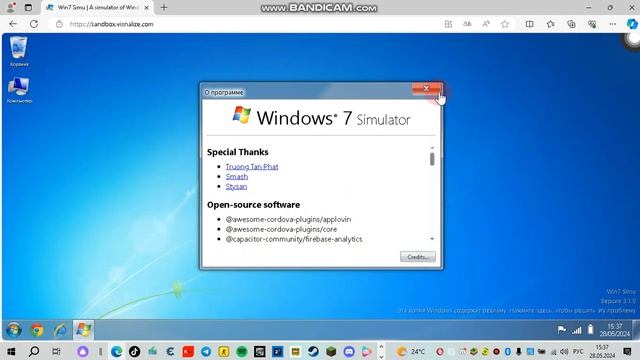The width and height of the screenshot is (640, 360).
Task: Launch Internet Explorer from simulator taskbar
Action: [60, 330]
